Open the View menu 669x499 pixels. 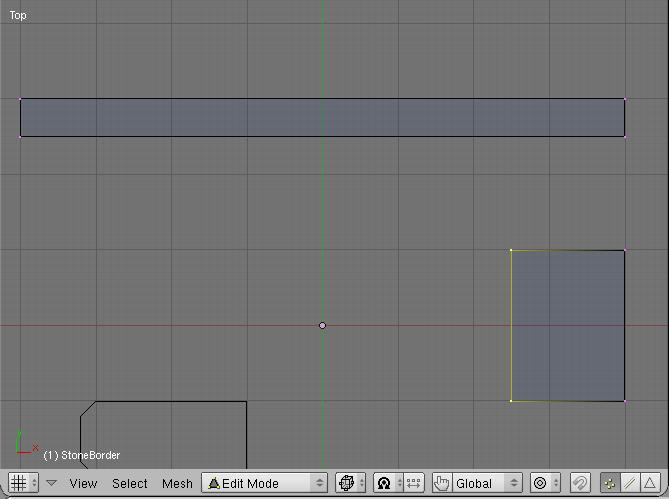coord(83,484)
